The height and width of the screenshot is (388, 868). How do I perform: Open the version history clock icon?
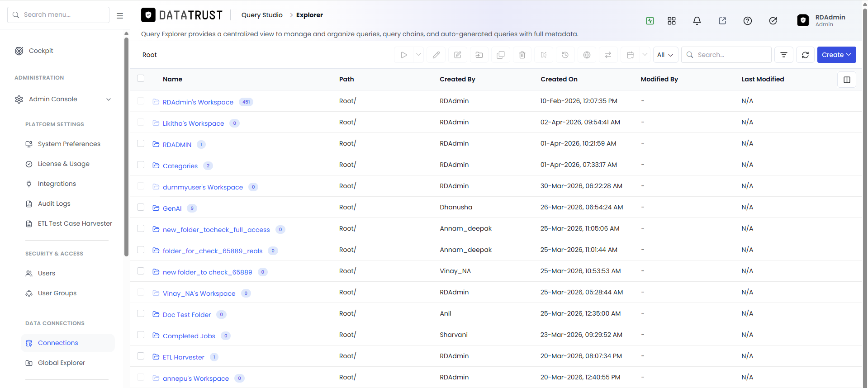click(565, 55)
